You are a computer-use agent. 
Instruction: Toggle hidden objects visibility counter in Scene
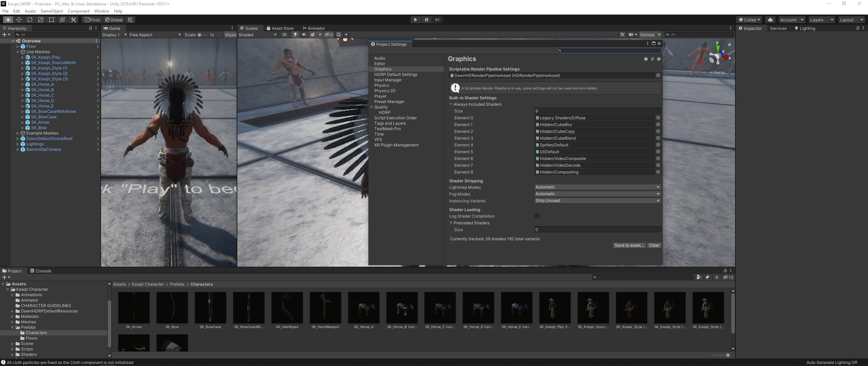[329, 35]
